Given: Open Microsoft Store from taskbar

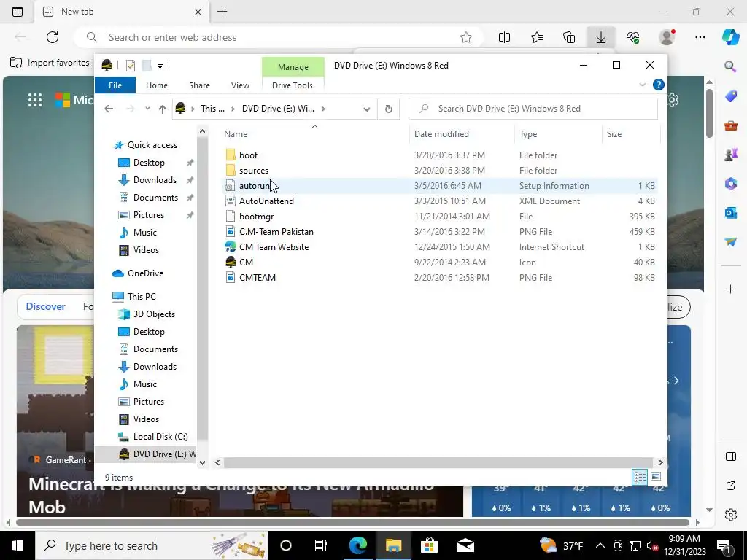Looking at the screenshot, I should point(429,545).
